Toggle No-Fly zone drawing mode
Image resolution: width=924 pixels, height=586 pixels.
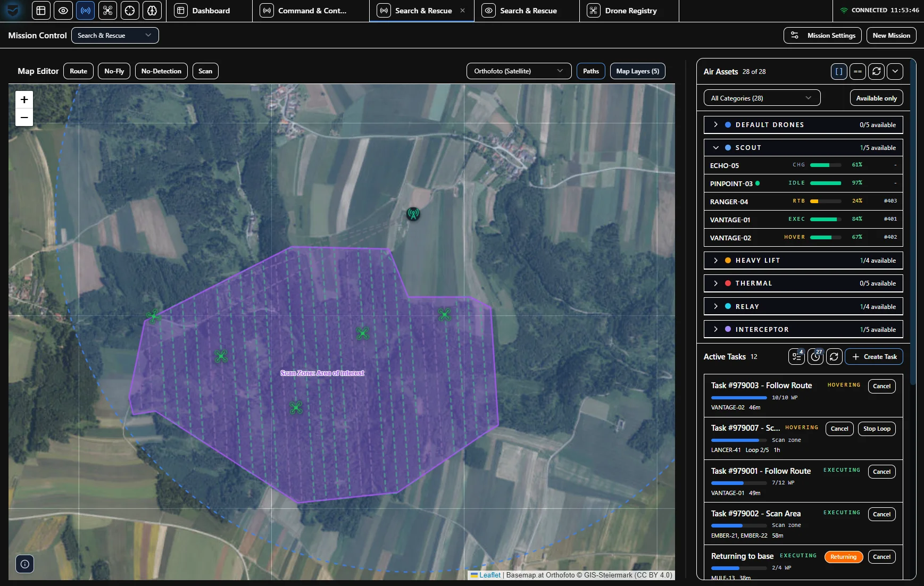114,71
